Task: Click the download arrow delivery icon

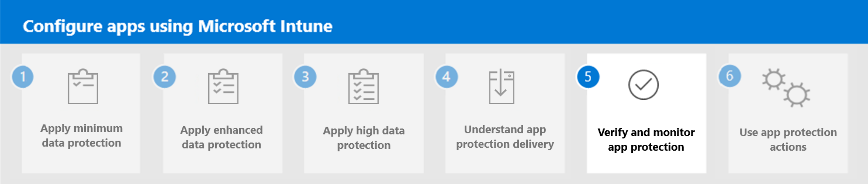Action: tap(501, 87)
